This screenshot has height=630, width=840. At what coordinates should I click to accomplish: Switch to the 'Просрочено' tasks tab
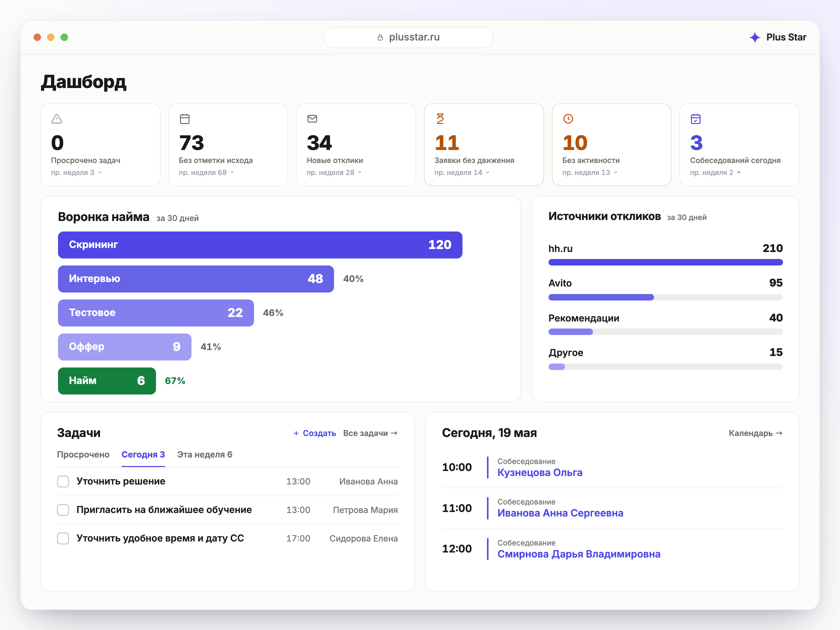tap(83, 454)
